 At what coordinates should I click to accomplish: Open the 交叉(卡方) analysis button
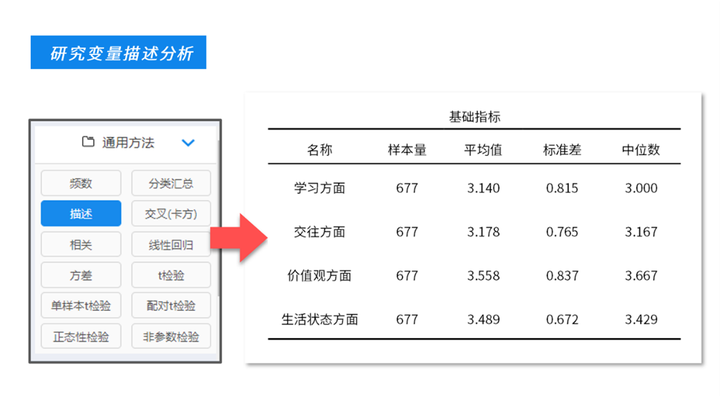point(171,213)
